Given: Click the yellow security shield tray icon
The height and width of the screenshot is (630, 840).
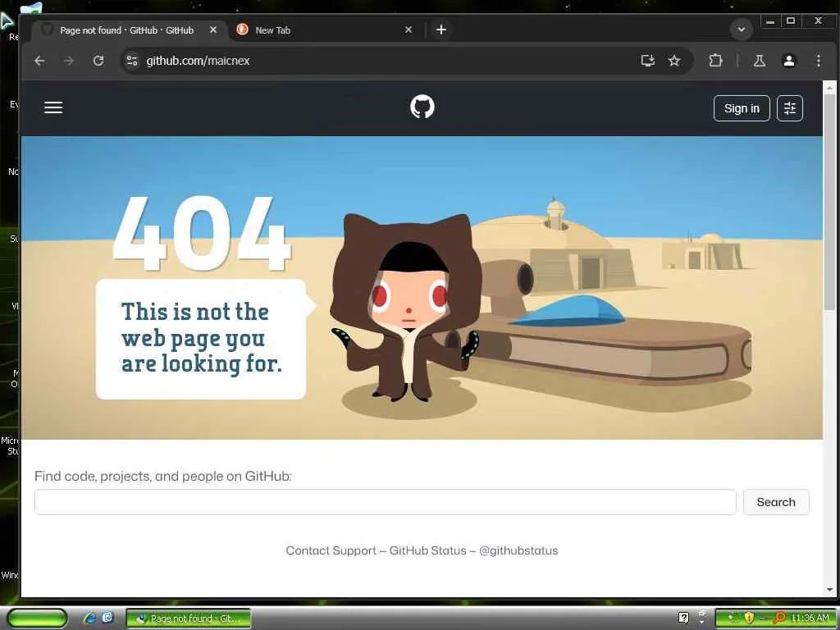Looking at the screenshot, I should (x=748, y=618).
